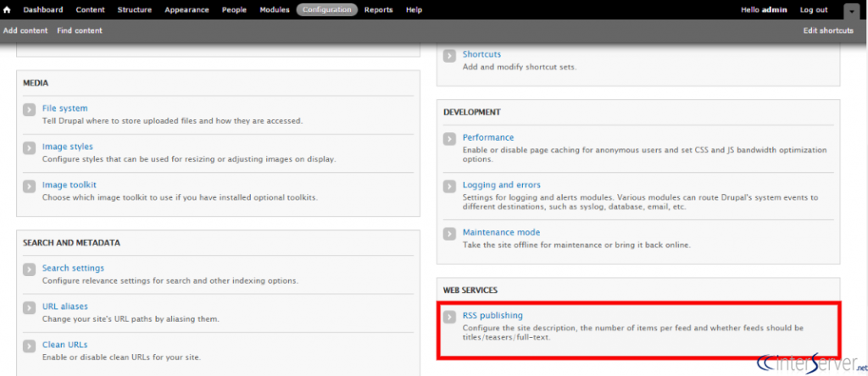Click arrow icon beside Shortcuts
Viewport: 868px width, 376px height.
tap(449, 56)
